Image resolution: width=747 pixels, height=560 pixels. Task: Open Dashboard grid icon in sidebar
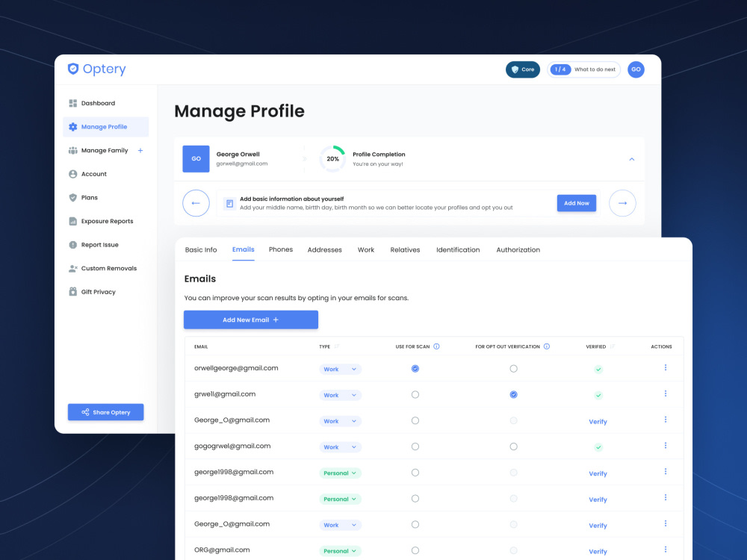(x=73, y=103)
